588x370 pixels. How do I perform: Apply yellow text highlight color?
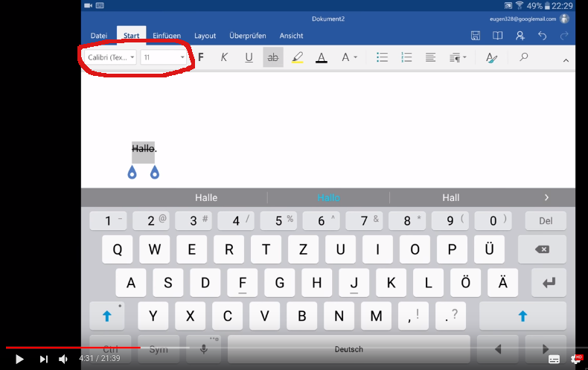click(297, 57)
